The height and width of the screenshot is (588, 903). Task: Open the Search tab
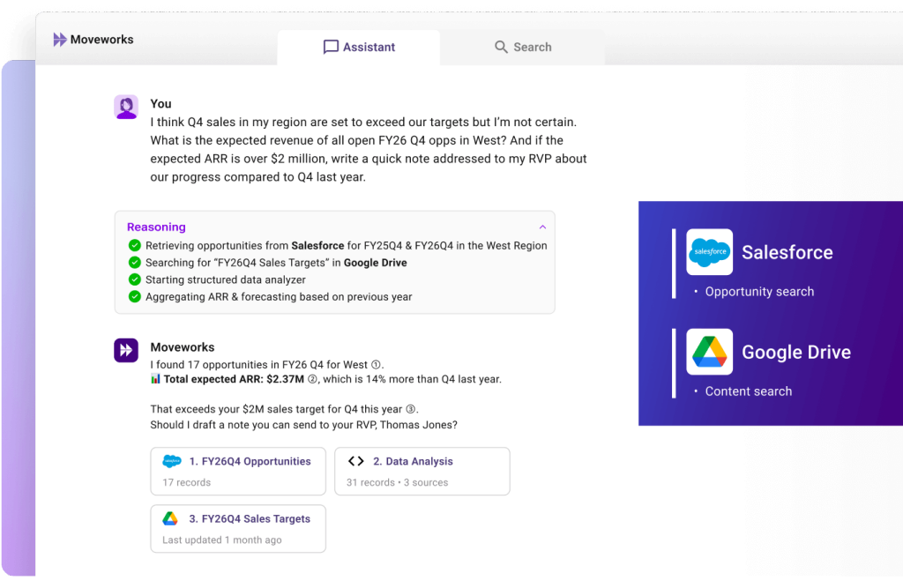click(522, 48)
